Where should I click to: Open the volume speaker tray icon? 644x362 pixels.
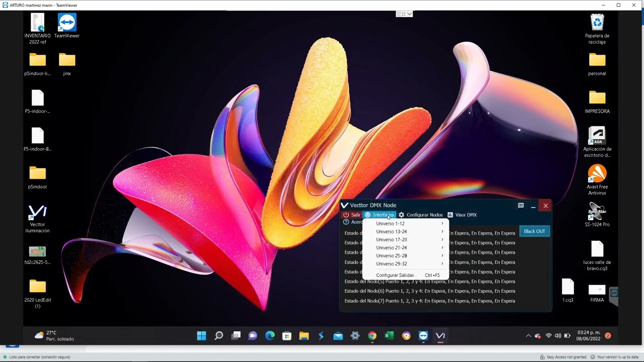557,336
